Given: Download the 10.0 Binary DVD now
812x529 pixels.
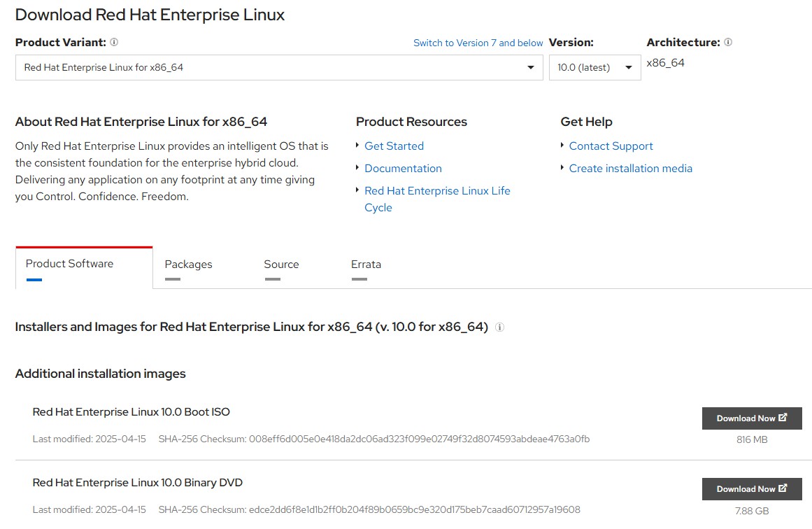Looking at the screenshot, I should click(752, 489).
